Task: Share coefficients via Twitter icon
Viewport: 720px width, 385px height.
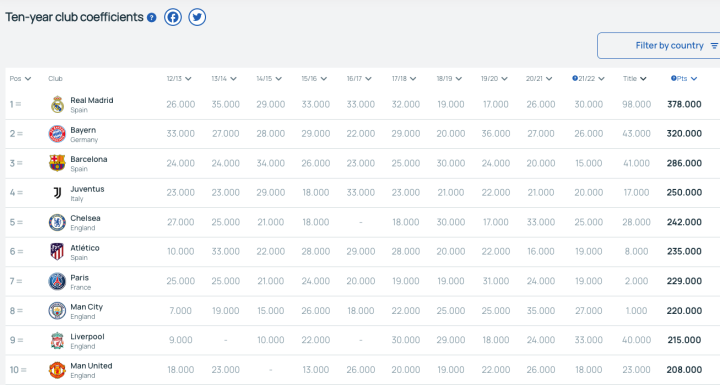Action: tap(197, 17)
